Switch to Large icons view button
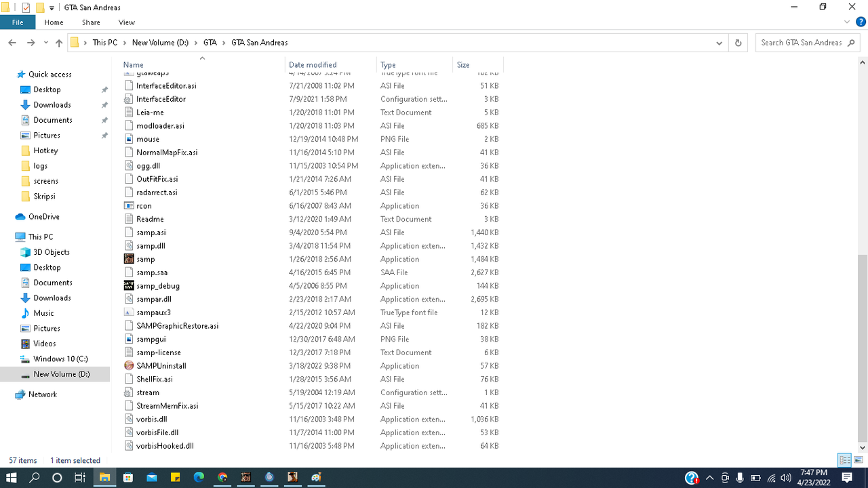 [858, 460]
